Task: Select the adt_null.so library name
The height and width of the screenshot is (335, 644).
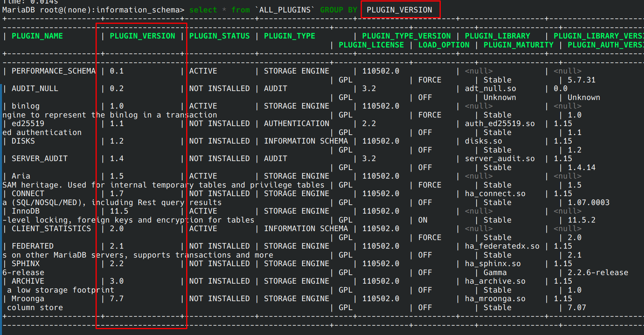Action: (x=491, y=89)
